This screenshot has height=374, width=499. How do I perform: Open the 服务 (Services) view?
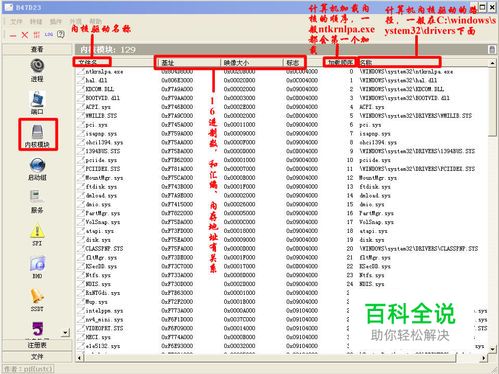37,202
